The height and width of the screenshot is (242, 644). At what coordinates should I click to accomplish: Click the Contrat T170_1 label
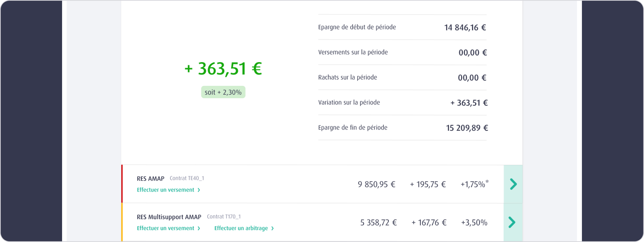click(x=224, y=217)
